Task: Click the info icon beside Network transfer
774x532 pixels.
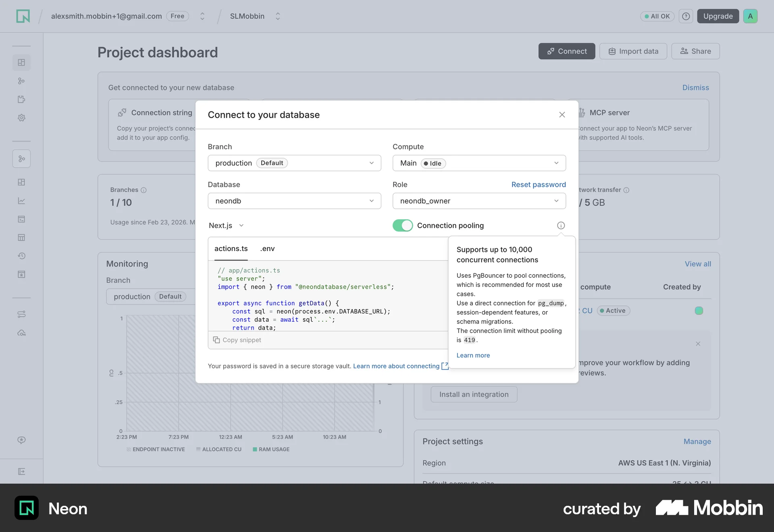Action: coord(626,190)
